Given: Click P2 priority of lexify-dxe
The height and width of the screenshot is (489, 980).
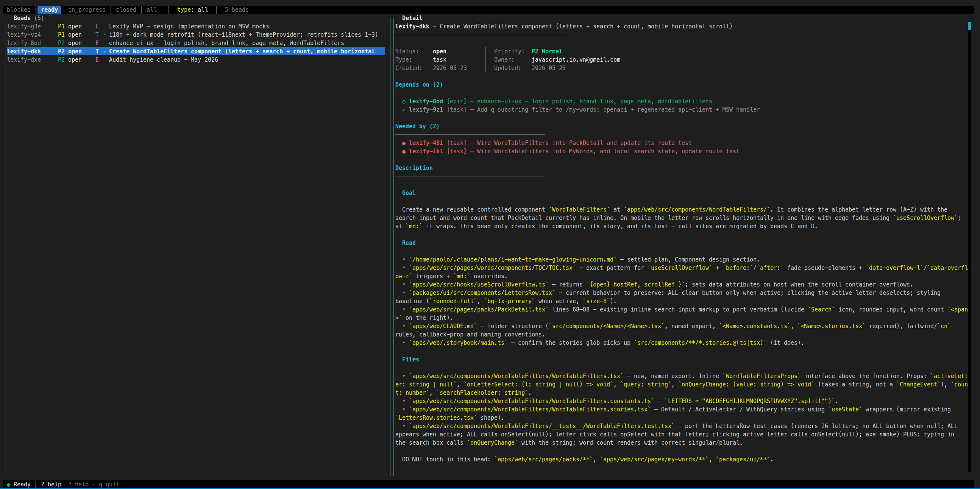Looking at the screenshot, I should tap(61, 60).
